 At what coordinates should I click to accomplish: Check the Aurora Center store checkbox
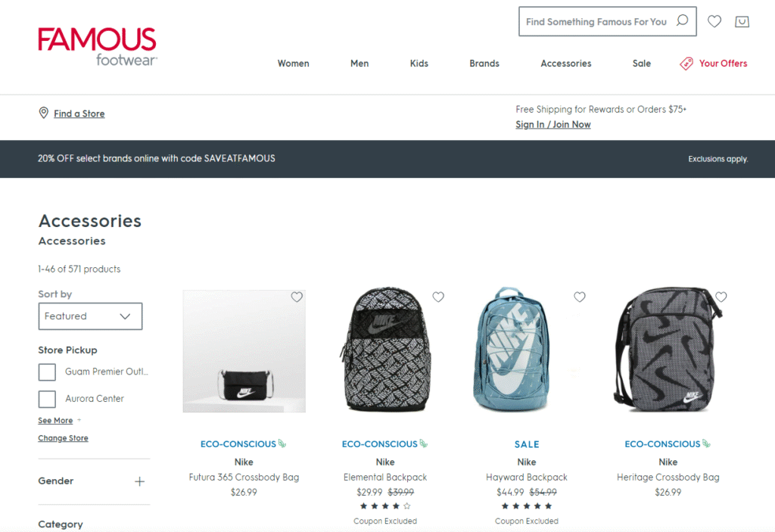[47, 399]
